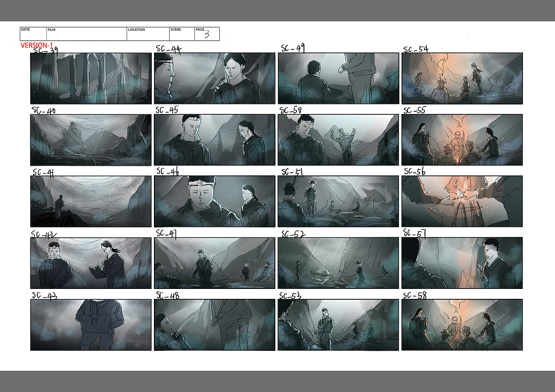The height and width of the screenshot is (392, 555).
Task: Select the SC-51 storyboard panel
Action: click(x=338, y=201)
